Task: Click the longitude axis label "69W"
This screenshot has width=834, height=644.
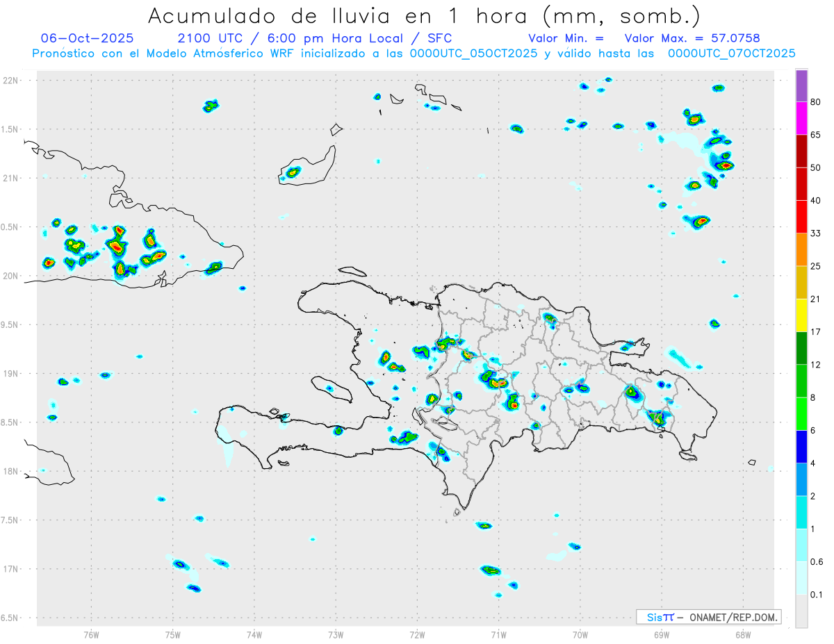Action: pyautogui.click(x=662, y=634)
